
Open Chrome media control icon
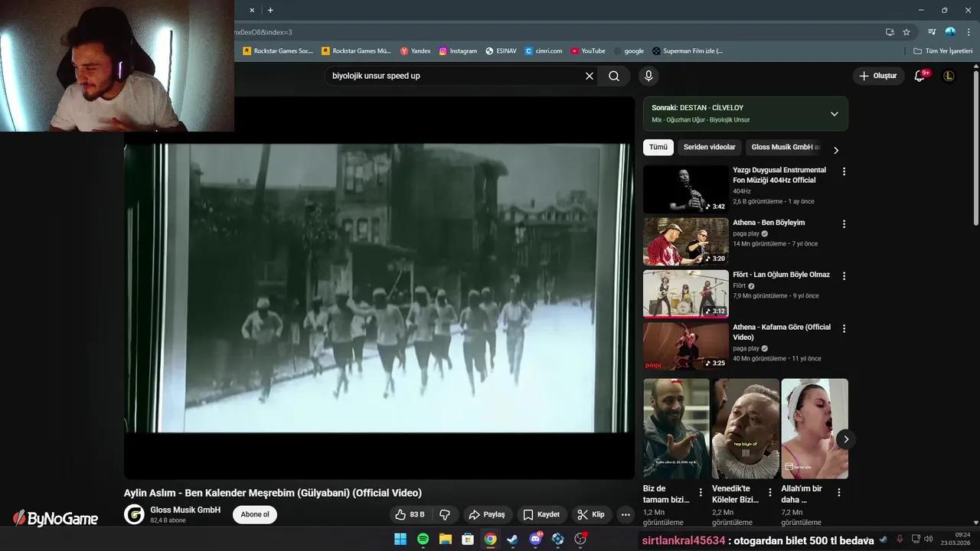pos(932,32)
